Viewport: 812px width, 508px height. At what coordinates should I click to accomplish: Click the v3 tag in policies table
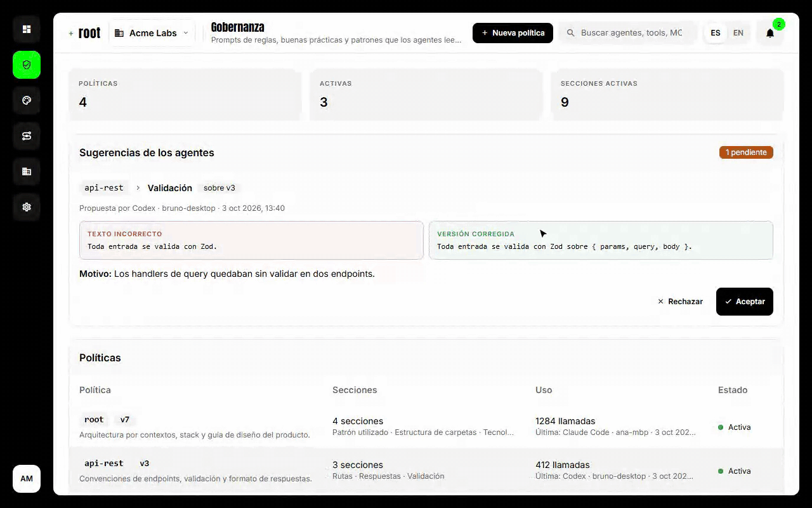click(145, 464)
